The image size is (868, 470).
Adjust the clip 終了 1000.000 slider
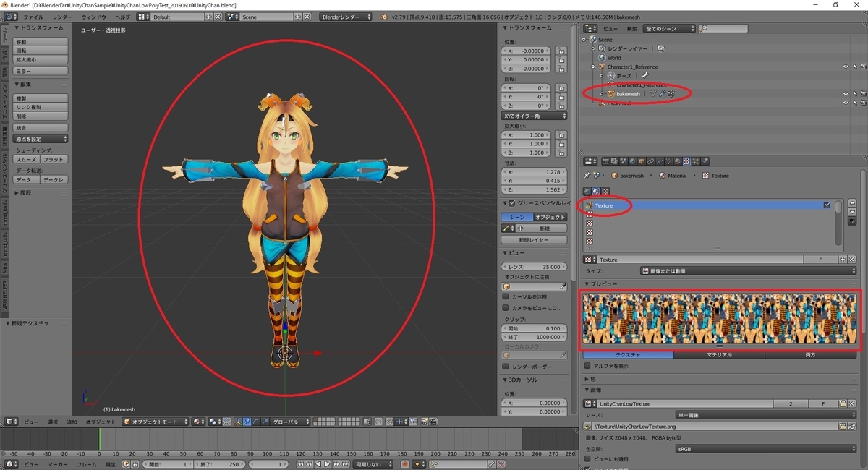coord(535,337)
